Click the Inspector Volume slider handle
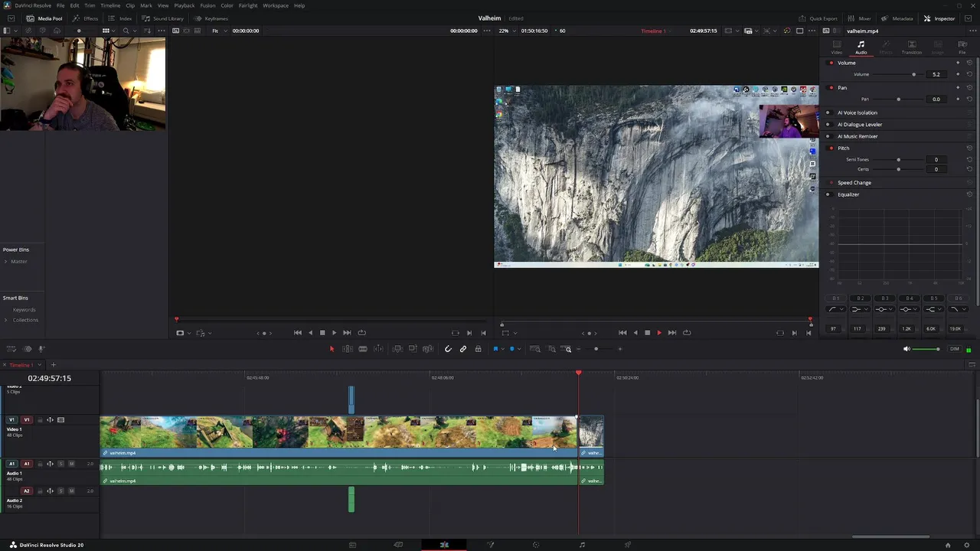The width and height of the screenshot is (980, 551). pos(913,74)
